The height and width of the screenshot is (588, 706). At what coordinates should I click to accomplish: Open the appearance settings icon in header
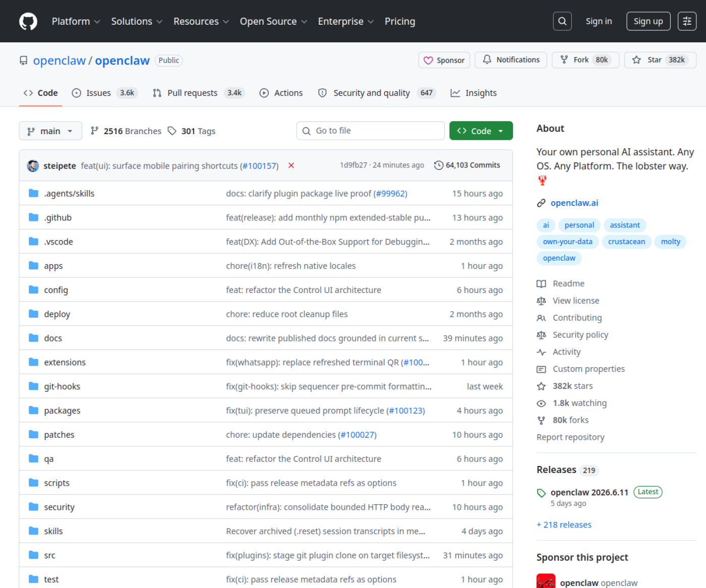pos(687,21)
